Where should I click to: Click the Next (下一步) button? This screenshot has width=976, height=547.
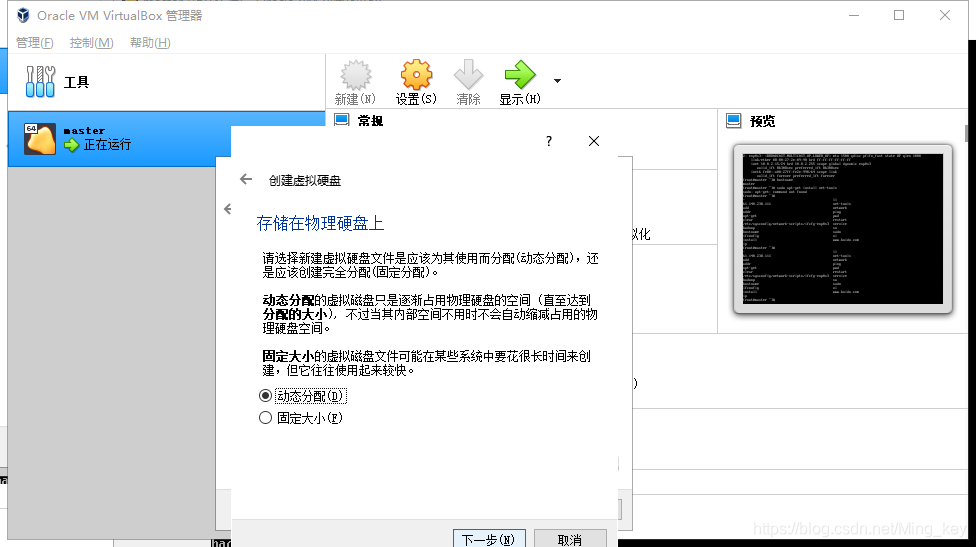[x=489, y=538]
